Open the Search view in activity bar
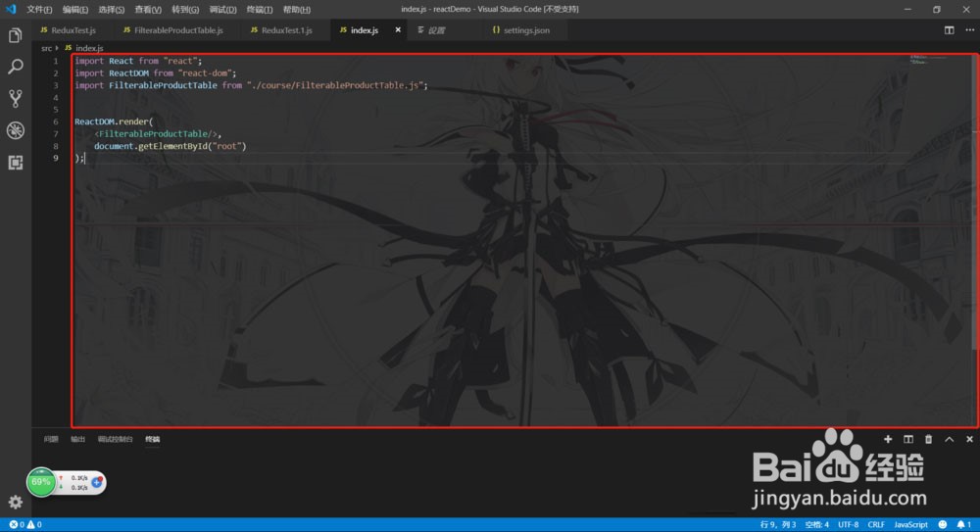The height and width of the screenshot is (532, 980). click(15, 67)
